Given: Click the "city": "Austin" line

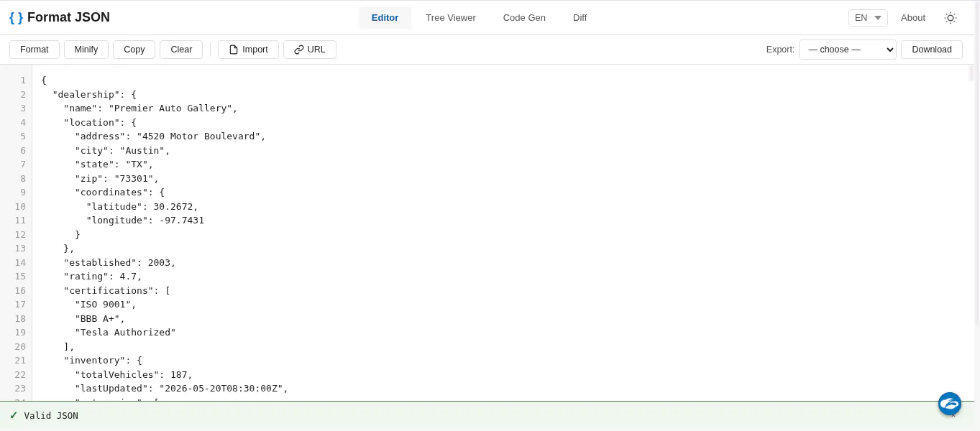Looking at the screenshot, I should [x=122, y=151].
